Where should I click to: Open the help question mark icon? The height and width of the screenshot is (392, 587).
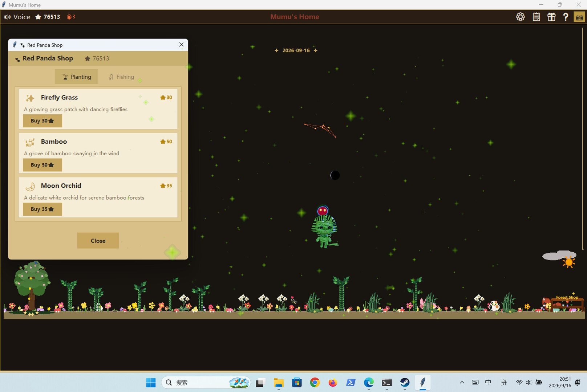pos(566,17)
